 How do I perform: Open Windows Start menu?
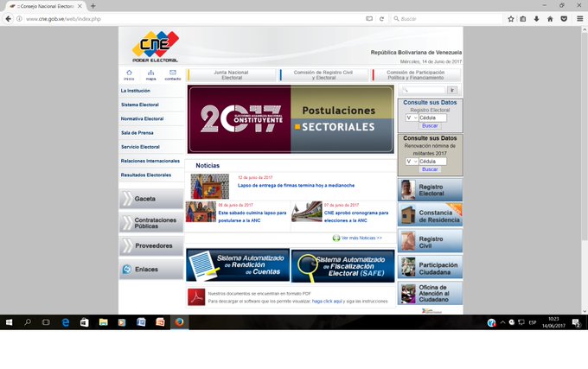coord(9,322)
